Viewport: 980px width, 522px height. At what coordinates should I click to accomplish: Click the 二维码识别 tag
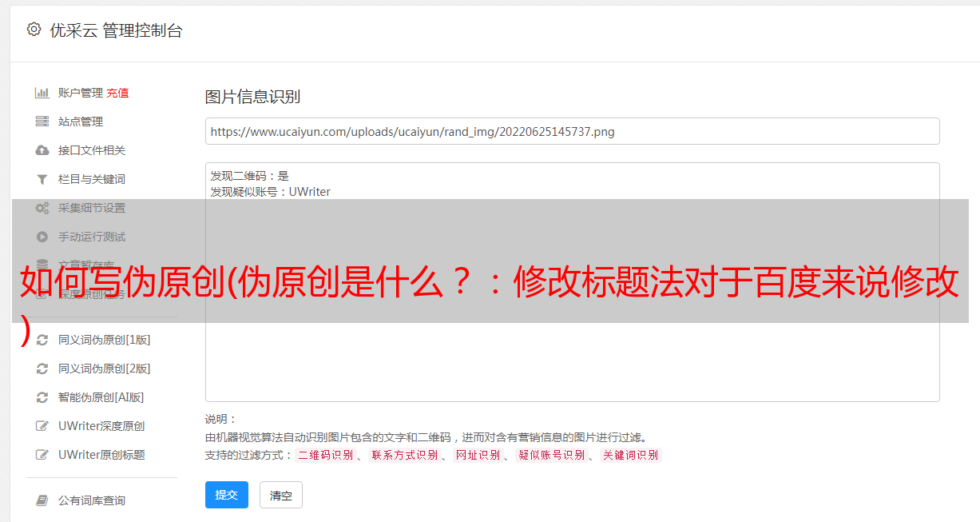tap(325, 455)
